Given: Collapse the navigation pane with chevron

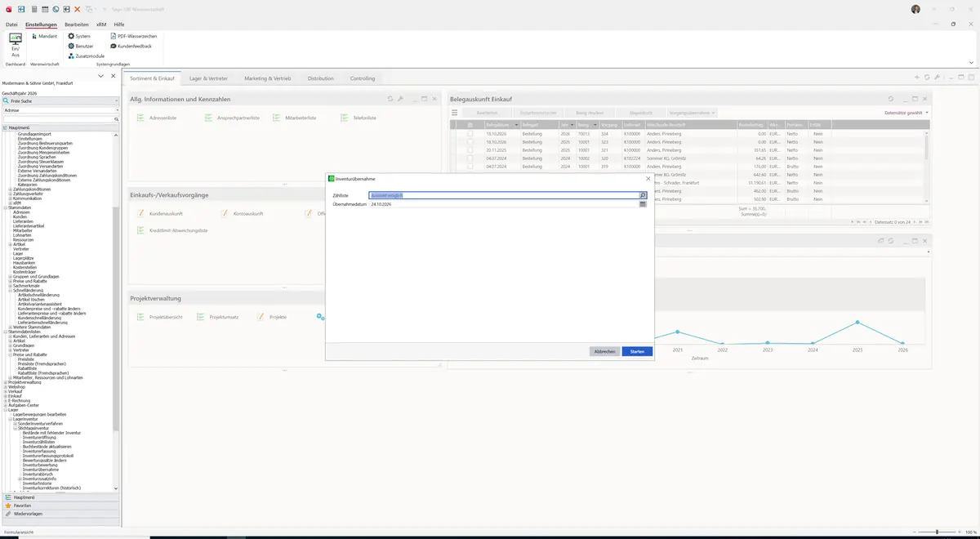Looking at the screenshot, I should point(100,76).
